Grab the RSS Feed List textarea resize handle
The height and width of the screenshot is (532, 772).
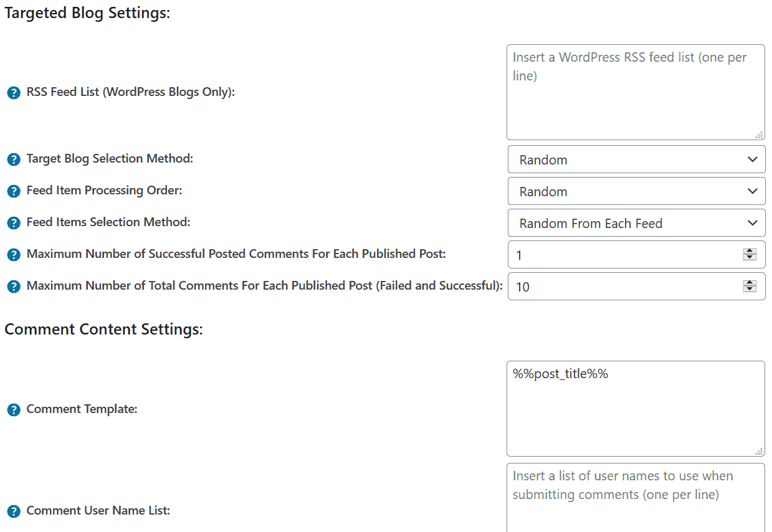[x=759, y=135]
